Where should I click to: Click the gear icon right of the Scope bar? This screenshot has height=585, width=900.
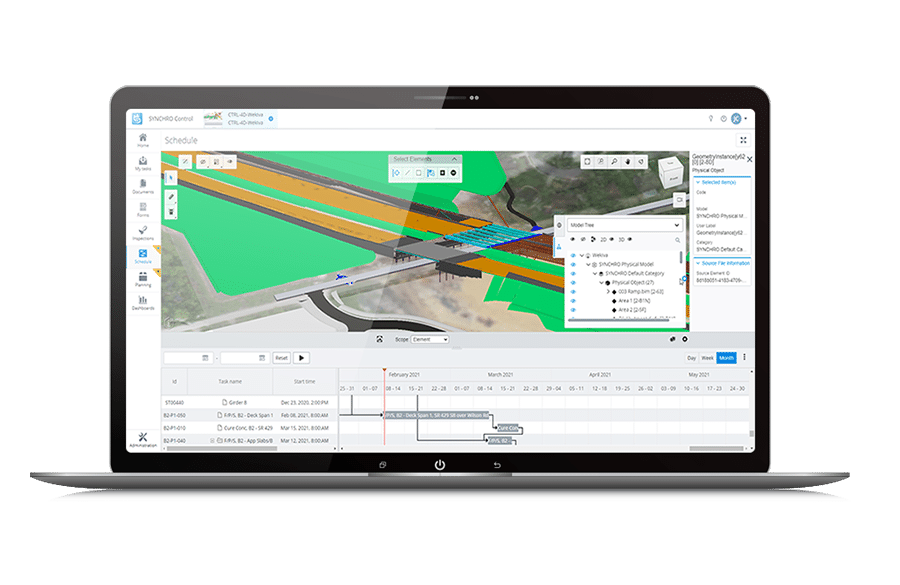(x=685, y=339)
